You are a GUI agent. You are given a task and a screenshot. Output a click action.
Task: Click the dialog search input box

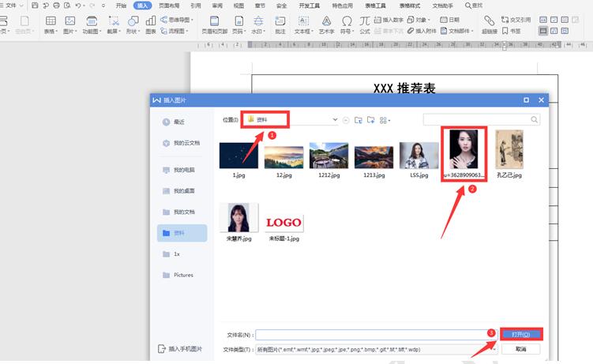point(481,119)
